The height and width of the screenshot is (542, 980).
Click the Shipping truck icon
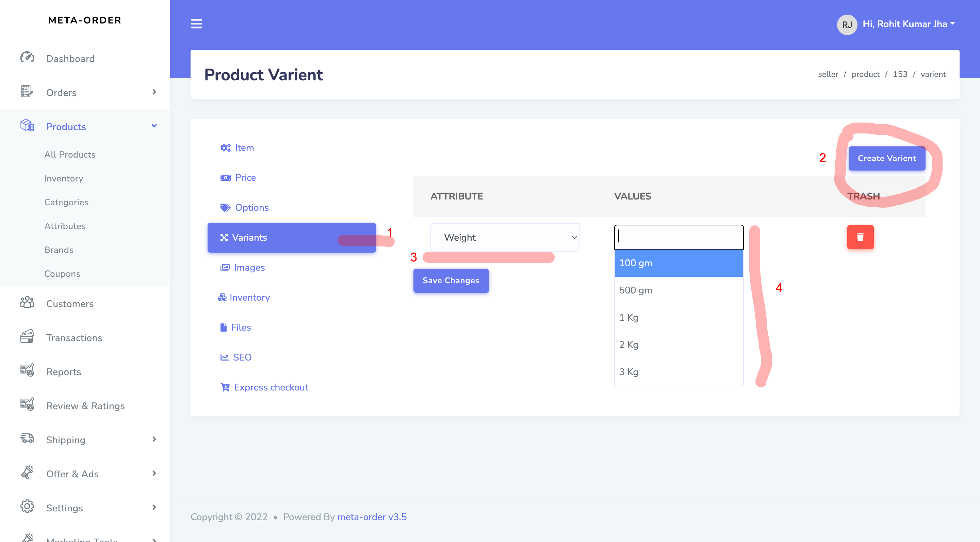click(27, 439)
